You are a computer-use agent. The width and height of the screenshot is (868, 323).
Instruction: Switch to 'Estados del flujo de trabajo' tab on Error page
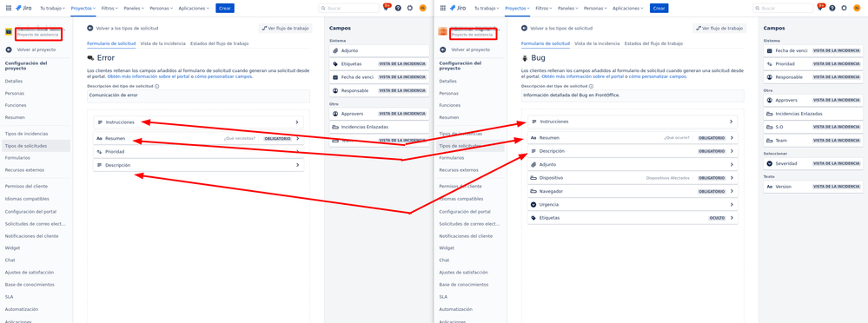219,43
